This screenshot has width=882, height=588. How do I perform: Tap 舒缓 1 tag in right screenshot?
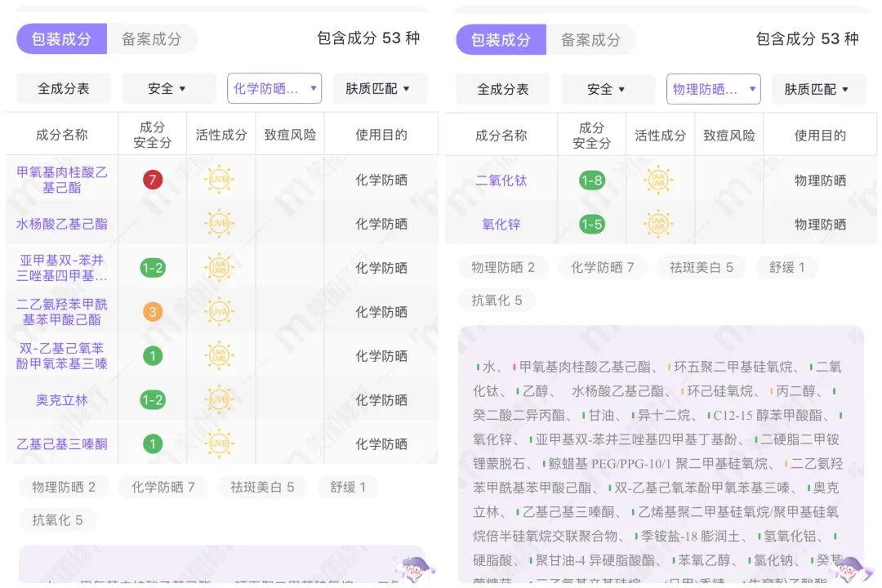pyautogui.click(x=787, y=267)
